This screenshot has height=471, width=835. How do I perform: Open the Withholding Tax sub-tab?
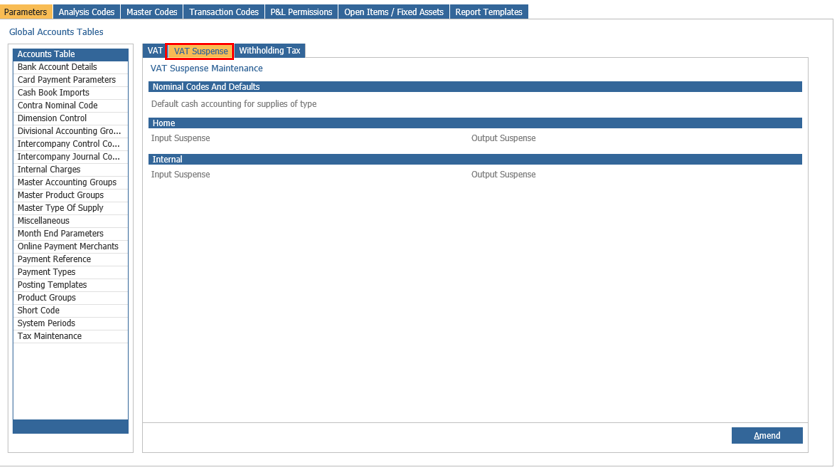click(269, 50)
